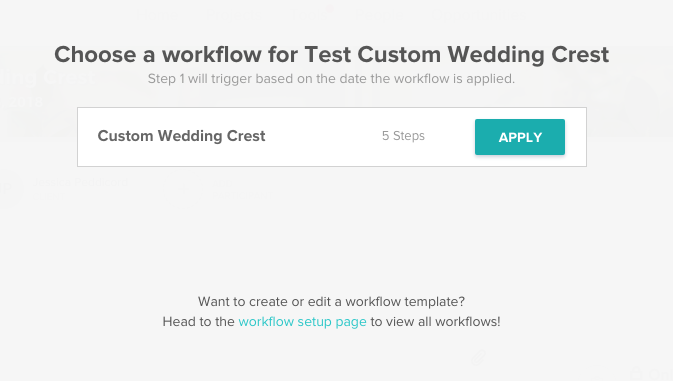Viewport: 673px width, 381px height.
Task: Click the Choose a workflow heading
Action: pos(331,54)
